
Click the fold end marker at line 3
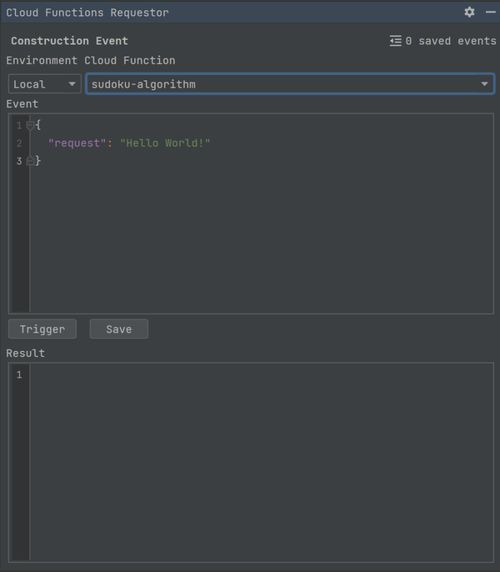click(x=30, y=161)
